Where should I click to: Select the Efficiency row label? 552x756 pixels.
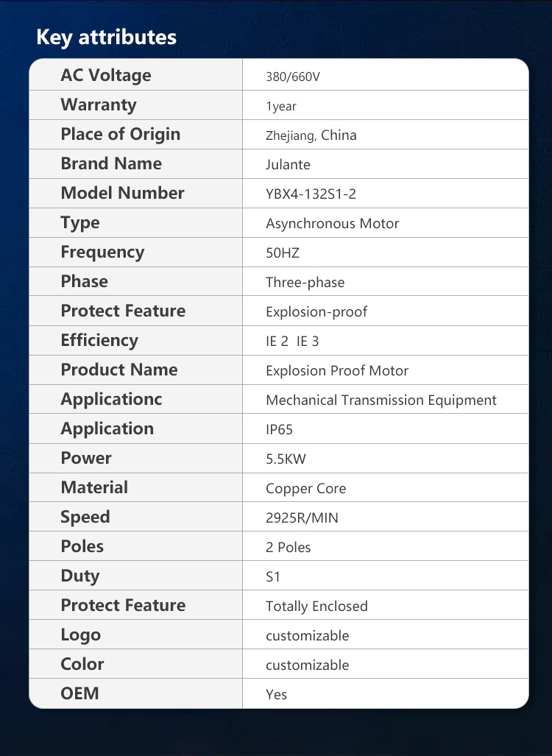[x=99, y=340]
